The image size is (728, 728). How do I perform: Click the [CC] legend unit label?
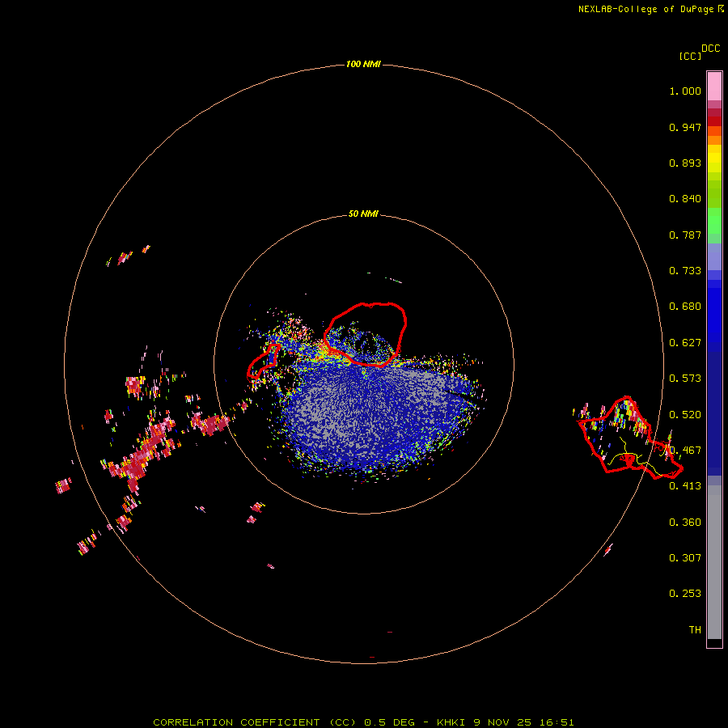pos(691,56)
